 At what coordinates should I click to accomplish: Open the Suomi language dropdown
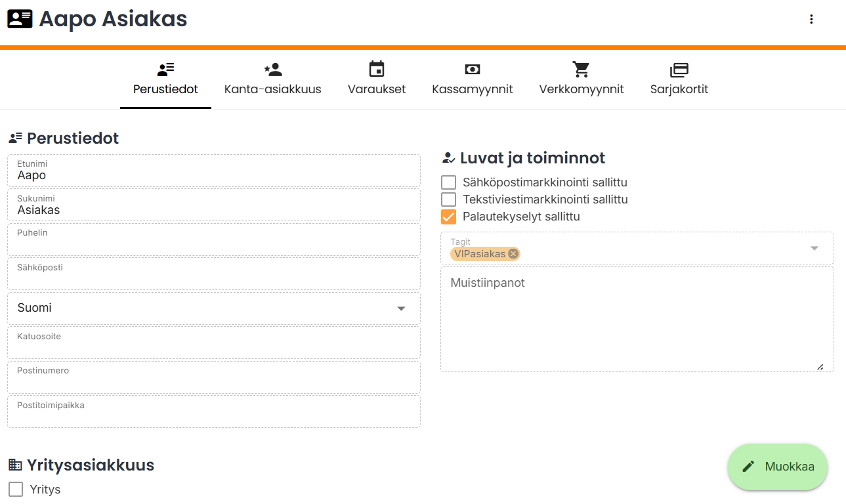coord(213,308)
